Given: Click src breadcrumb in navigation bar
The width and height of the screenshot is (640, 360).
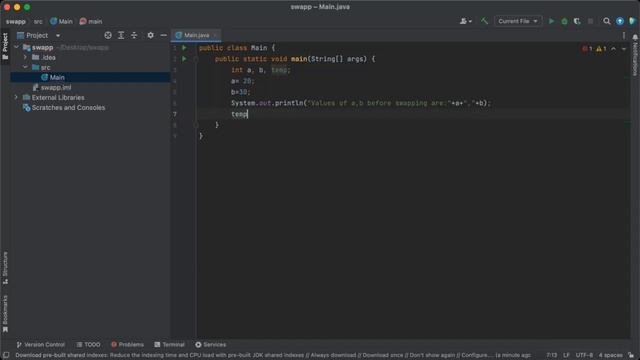Looking at the screenshot, I should pos(38,21).
